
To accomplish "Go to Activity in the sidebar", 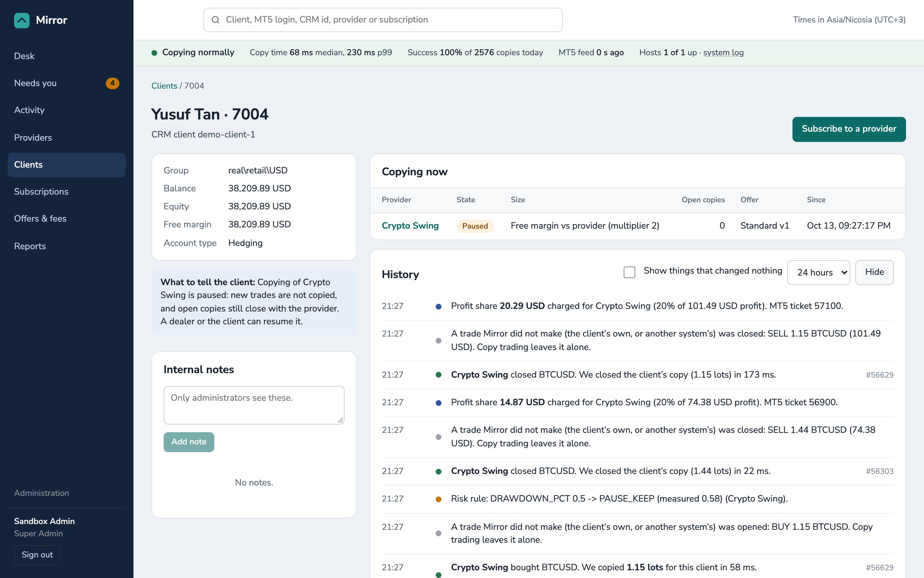I will (x=66, y=110).
